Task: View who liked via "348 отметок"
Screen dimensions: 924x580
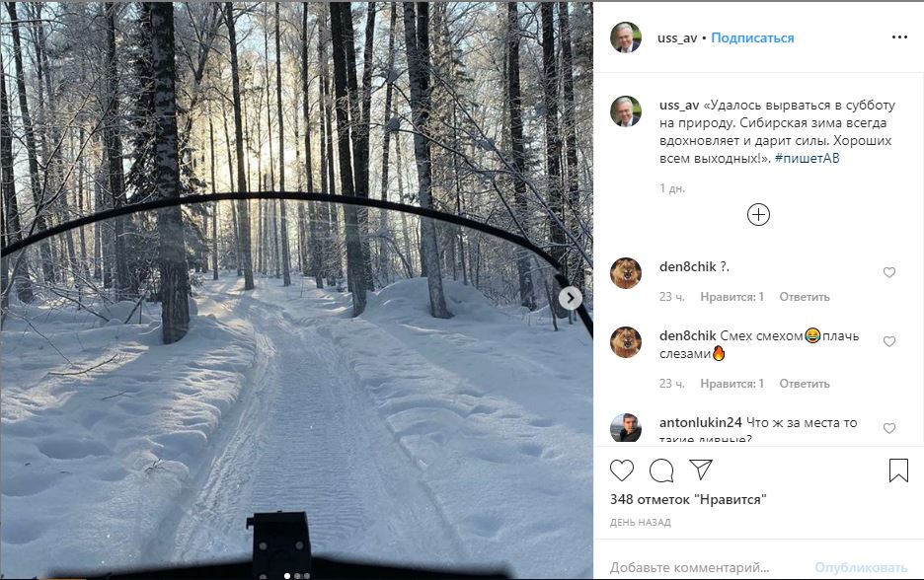Action: 688,500
